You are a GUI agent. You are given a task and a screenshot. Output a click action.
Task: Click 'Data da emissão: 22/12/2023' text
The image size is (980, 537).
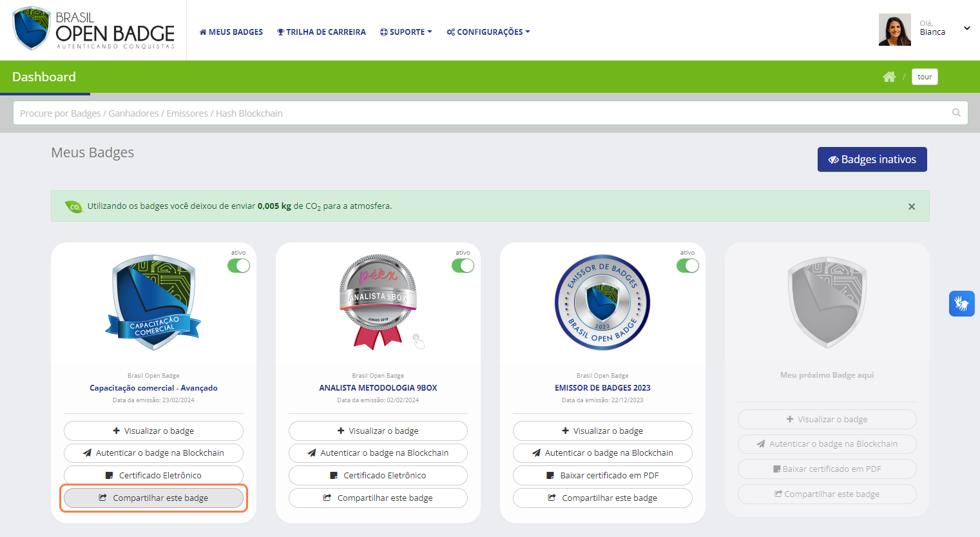coord(602,400)
